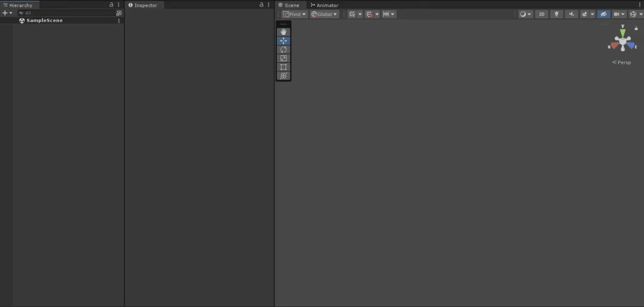Open the scene camera dropdown arrow

(x=624, y=14)
